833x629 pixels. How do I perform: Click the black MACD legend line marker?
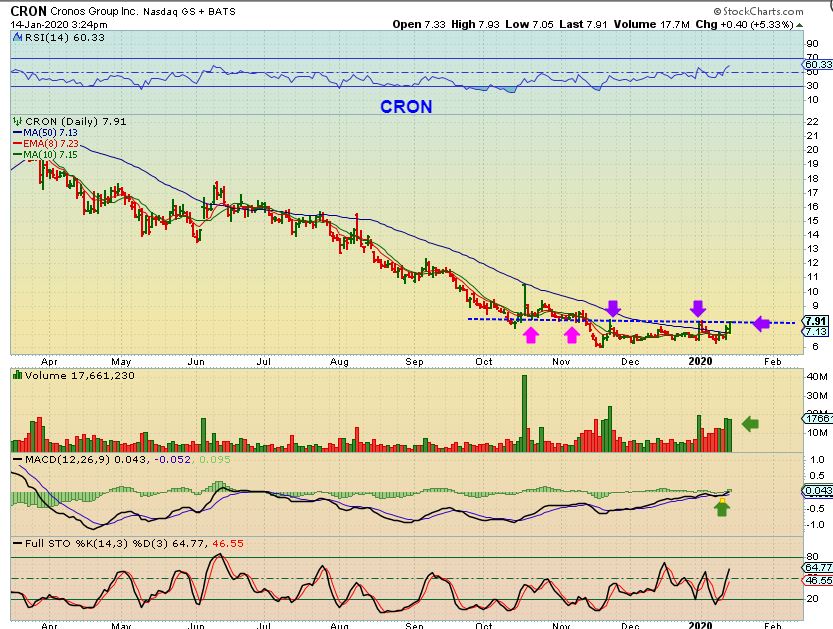[18, 459]
